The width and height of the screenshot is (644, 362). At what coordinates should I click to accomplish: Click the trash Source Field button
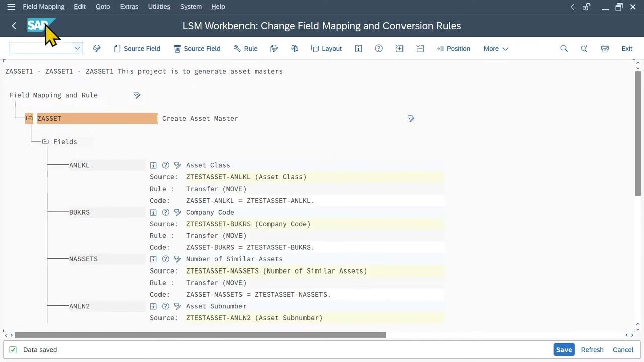(x=197, y=48)
